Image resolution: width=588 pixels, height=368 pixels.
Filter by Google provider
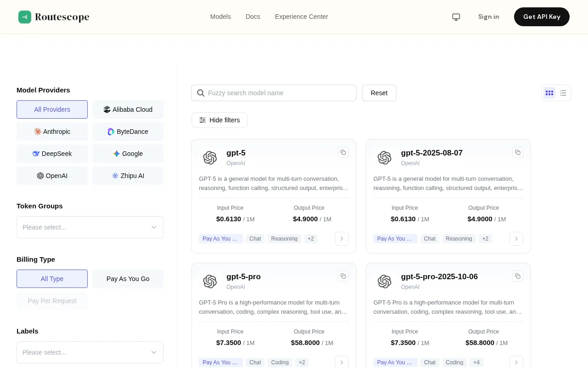point(128,154)
